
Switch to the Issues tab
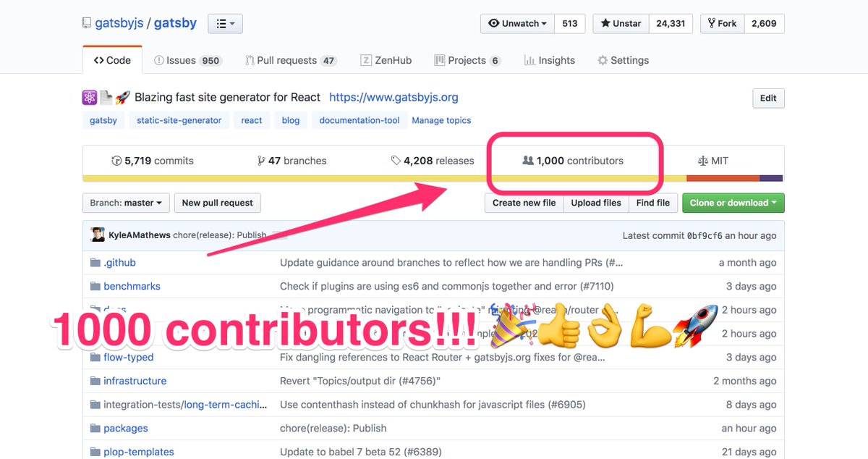(187, 60)
